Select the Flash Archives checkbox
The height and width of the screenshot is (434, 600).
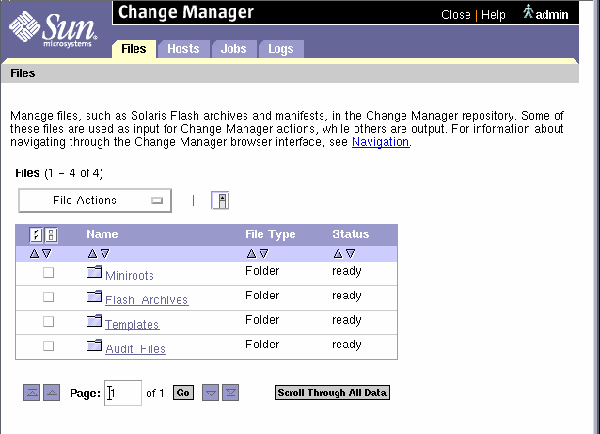tap(48, 297)
